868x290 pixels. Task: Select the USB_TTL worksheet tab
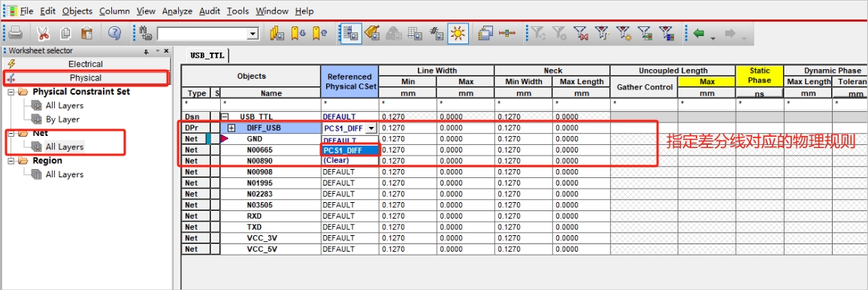pos(207,56)
